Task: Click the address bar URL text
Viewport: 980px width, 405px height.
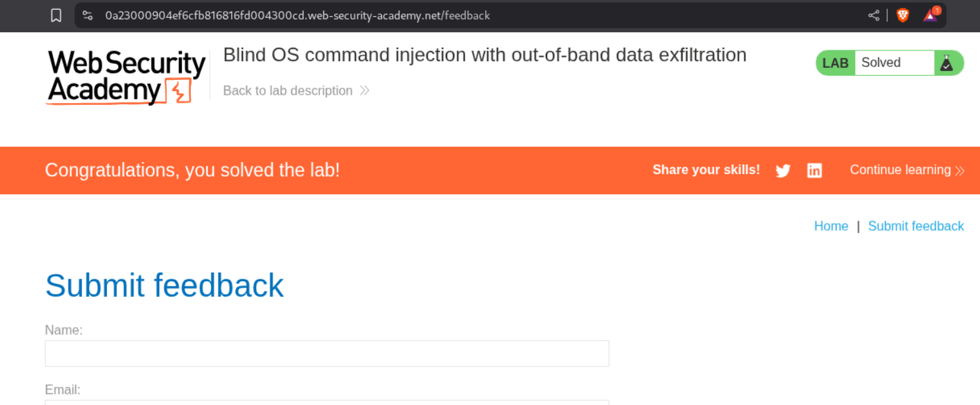Action: click(297, 15)
